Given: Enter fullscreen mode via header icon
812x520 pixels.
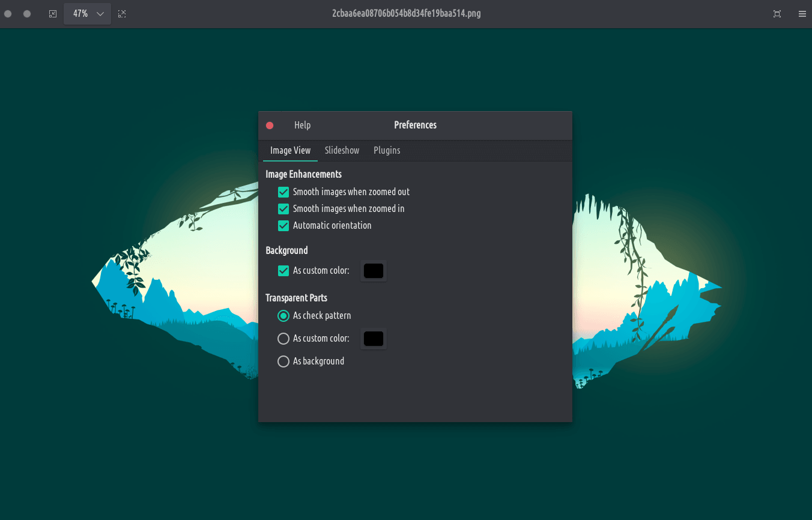Looking at the screenshot, I should coord(777,14).
